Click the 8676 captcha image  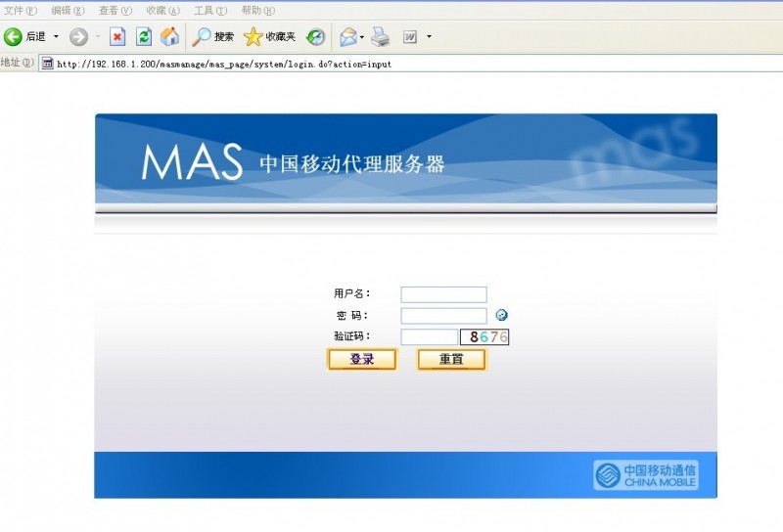pyautogui.click(x=485, y=337)
